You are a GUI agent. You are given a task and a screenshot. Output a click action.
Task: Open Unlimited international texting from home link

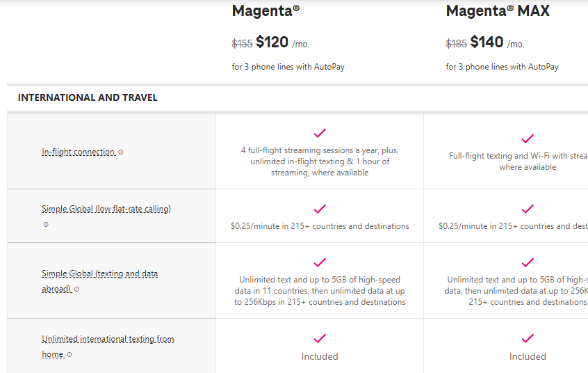(x=108, y=347)
